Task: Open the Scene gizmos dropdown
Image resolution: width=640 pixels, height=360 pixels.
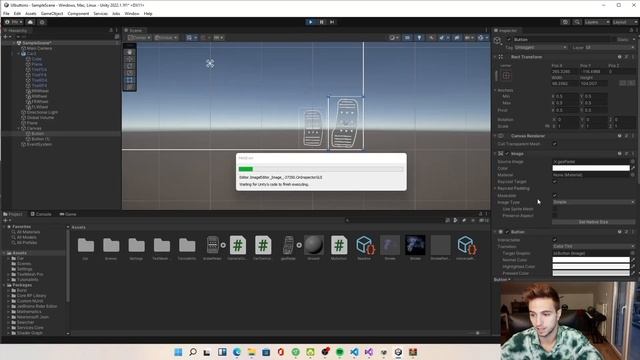Action: 482,38
